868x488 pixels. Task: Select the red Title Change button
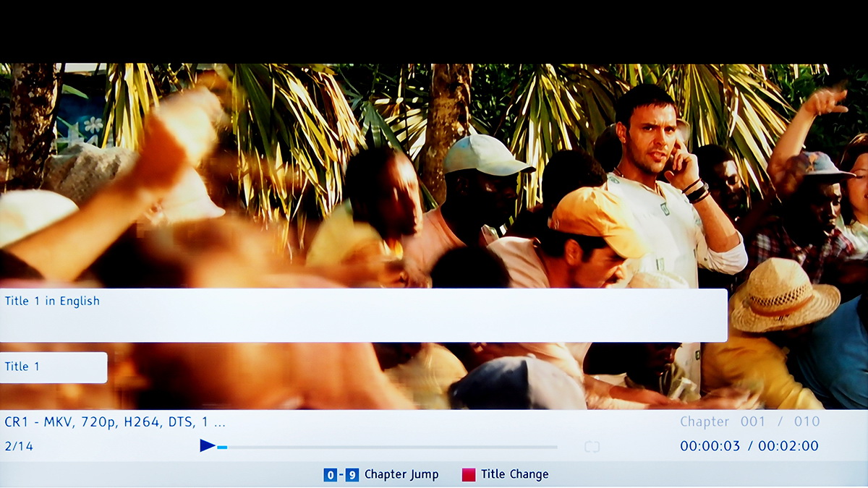pyautogui.click(x=469, y=475)
